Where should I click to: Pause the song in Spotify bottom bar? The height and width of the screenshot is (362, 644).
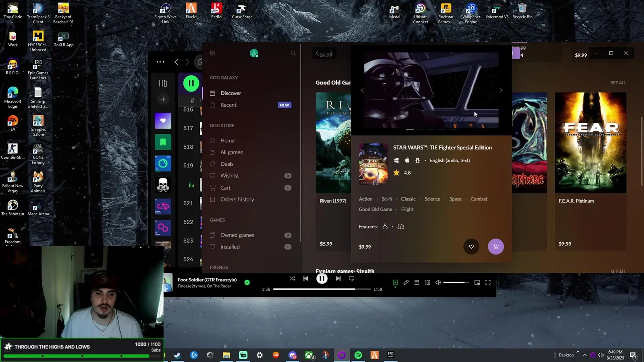click(x=322, y=278)
